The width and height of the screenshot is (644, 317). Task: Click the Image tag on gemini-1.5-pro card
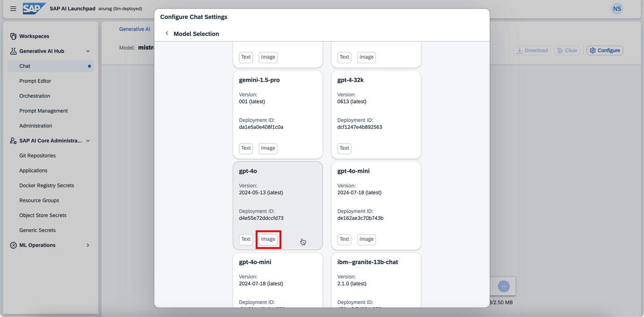268,148
